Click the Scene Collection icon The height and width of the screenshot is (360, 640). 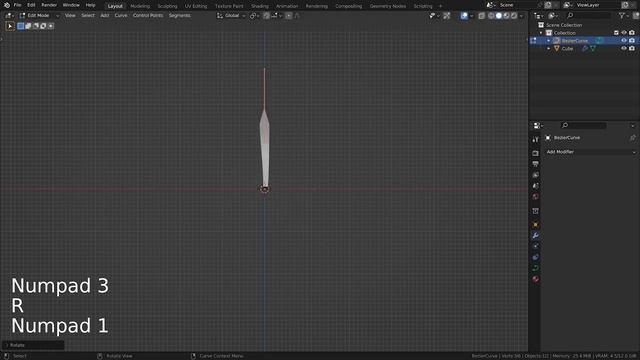(x=541, y=25)
